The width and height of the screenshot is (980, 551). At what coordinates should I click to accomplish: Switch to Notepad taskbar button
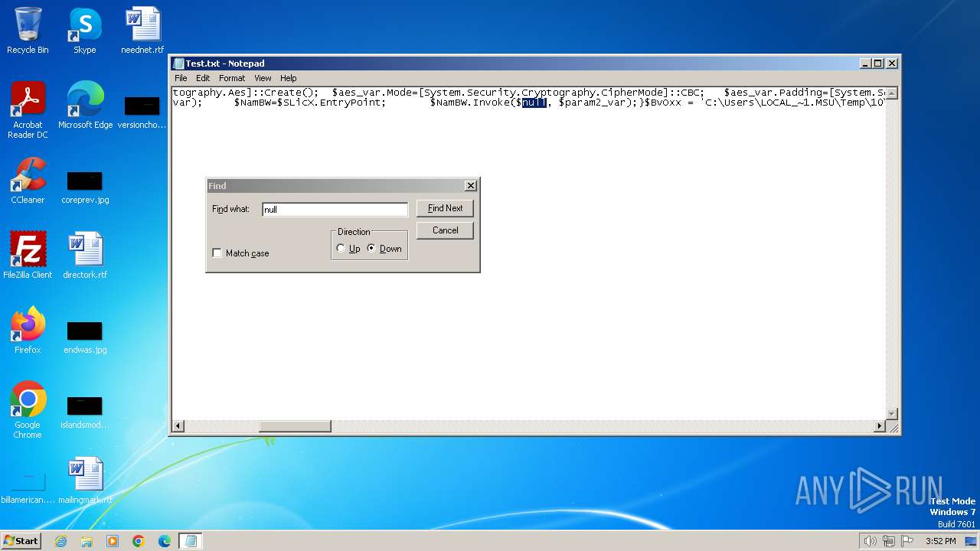(x=191, y=541)
